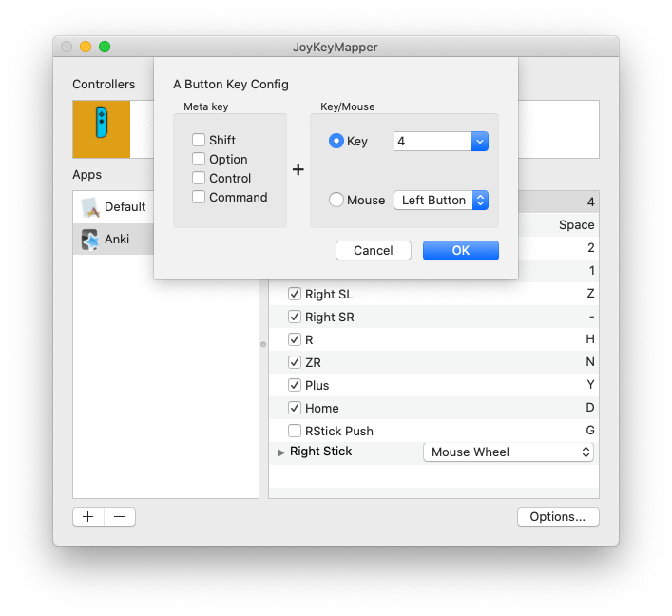Image resolution: width=672 pixels, height=616 pixels.
Task: Click the Right SR label
Action: coord(330,318)
